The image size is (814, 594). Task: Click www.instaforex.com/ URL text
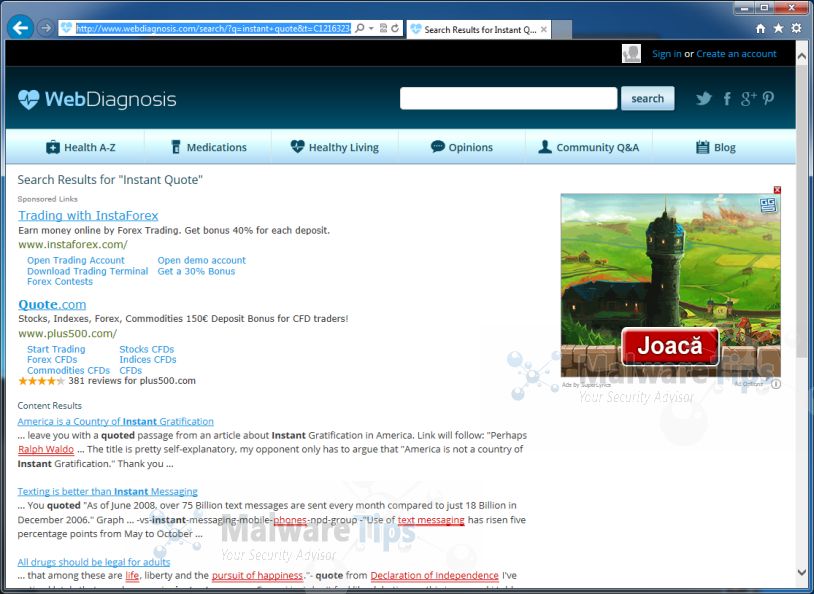coord(73,244)
